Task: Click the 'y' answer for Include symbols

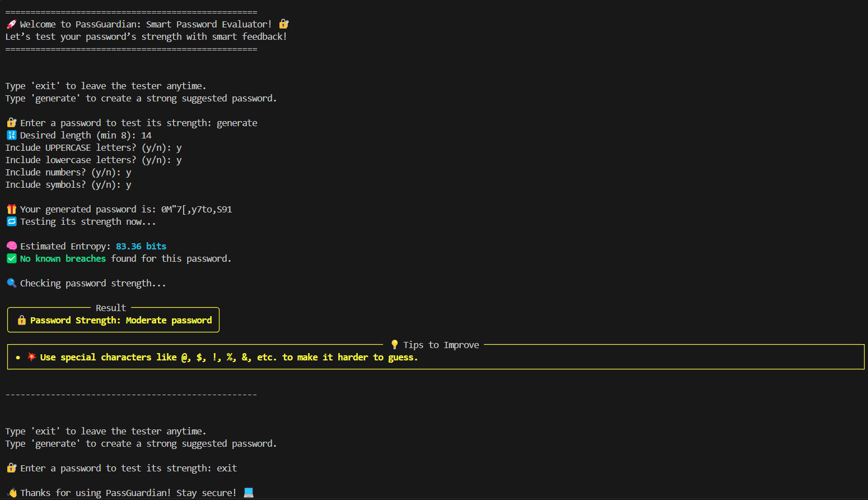Action: tap(129, 185)
